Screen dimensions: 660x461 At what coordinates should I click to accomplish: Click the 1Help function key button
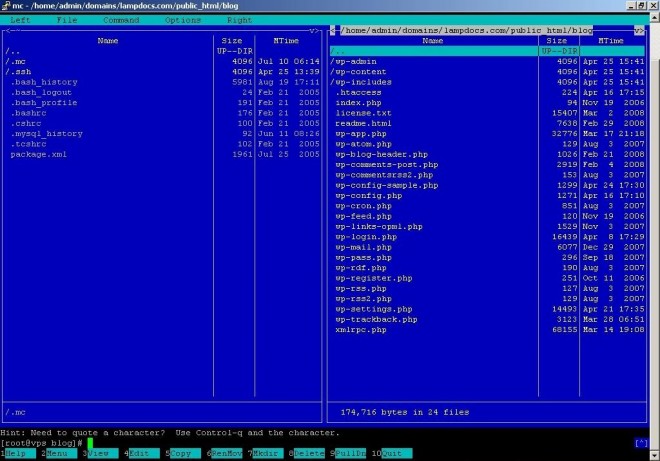18,453
